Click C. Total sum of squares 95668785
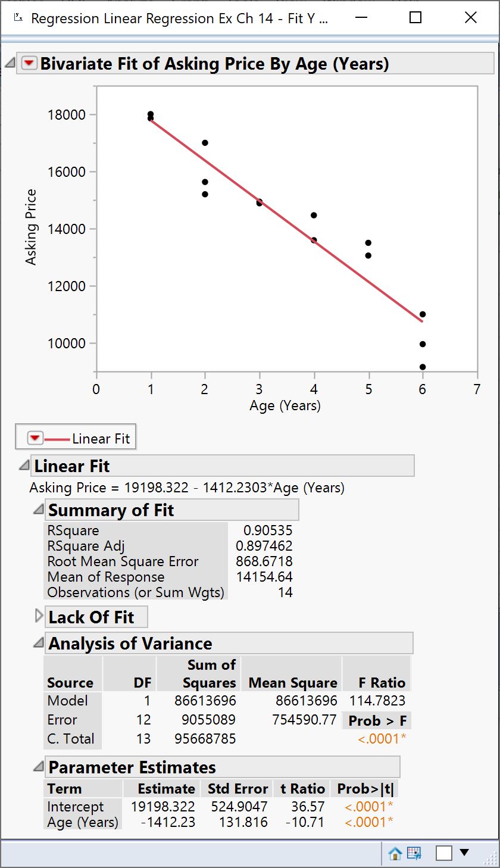500x868 pixels. tap(205, 739)
